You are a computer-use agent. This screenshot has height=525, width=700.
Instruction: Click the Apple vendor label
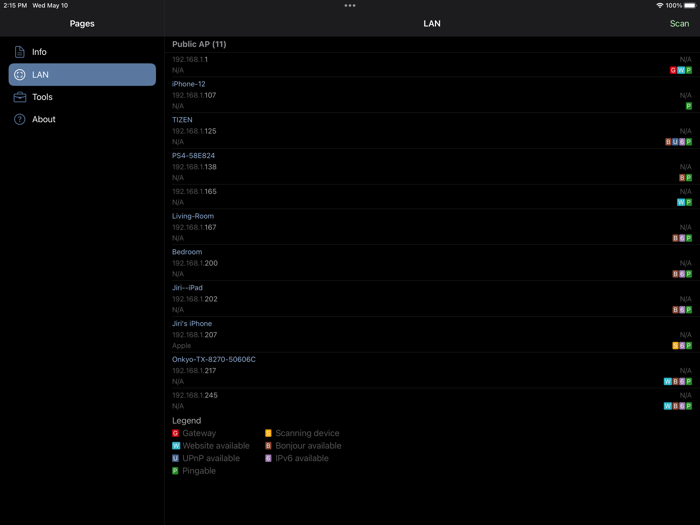[x=181, y=346]
